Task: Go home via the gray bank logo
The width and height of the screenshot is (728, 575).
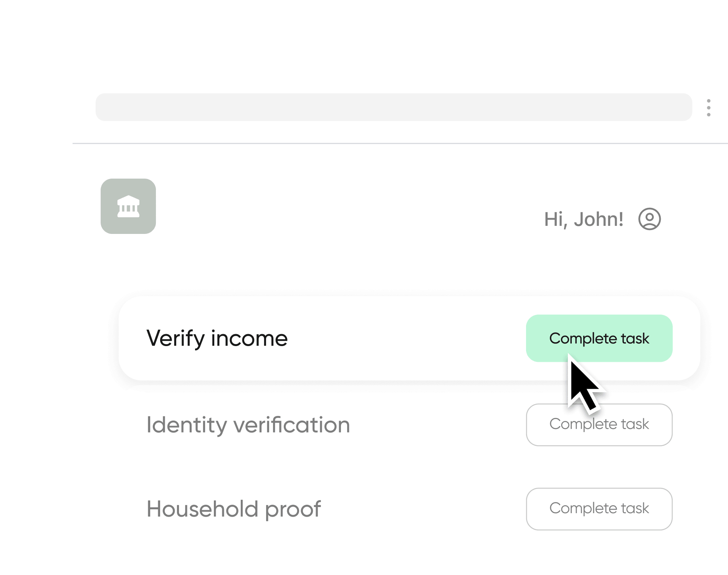Action: [x=128, y=206]
